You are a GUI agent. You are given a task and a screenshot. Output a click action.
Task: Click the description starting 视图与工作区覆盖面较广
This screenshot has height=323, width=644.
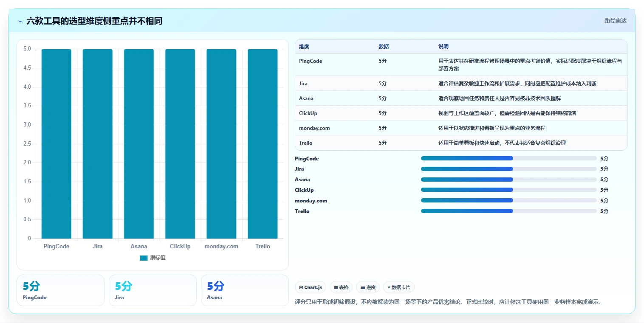pyautogui.click(x=507, y=113)
